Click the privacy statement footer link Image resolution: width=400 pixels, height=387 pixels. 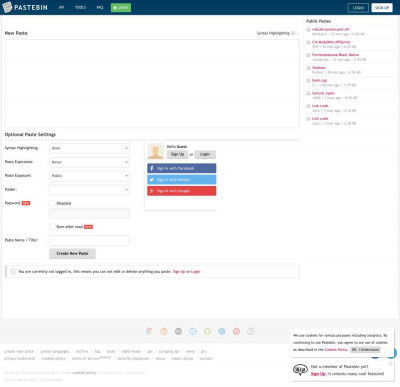point(19,359)
